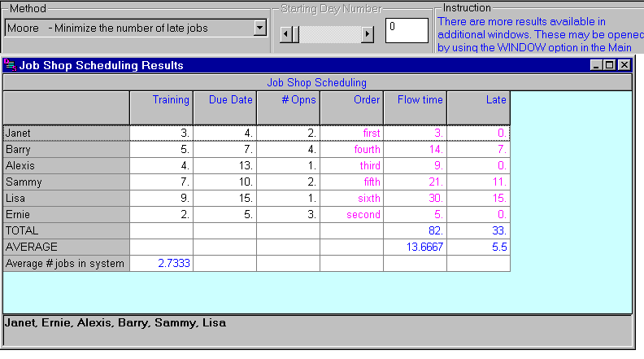
Task: Click right arrow of Starting Day scrollbar
Action: point(368,34)
